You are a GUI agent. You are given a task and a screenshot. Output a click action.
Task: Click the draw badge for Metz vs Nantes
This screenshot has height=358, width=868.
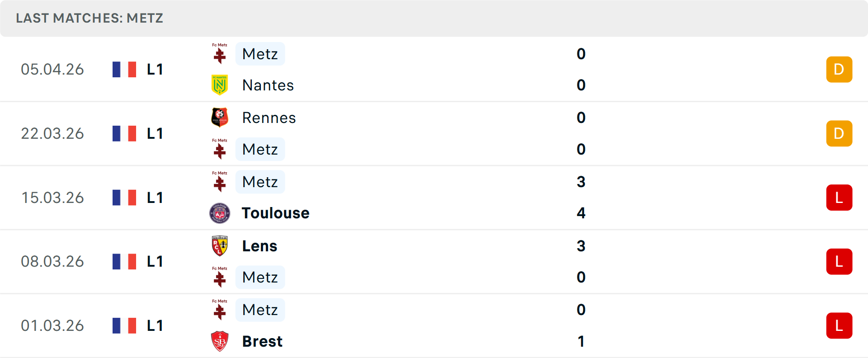click(839, 70)
